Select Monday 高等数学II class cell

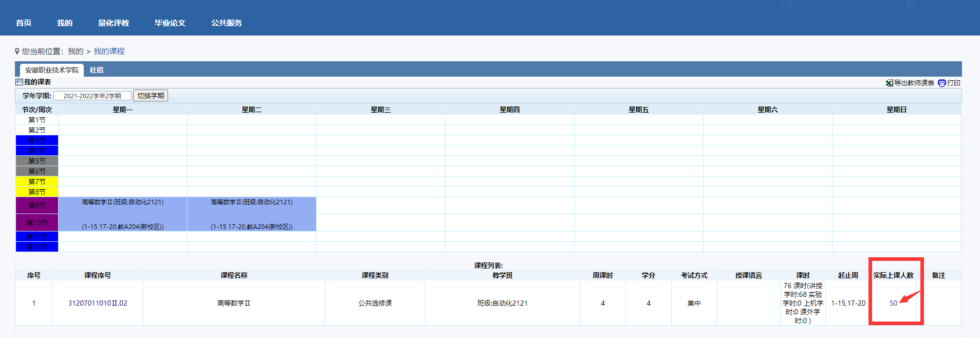click(x=123, y=214)
